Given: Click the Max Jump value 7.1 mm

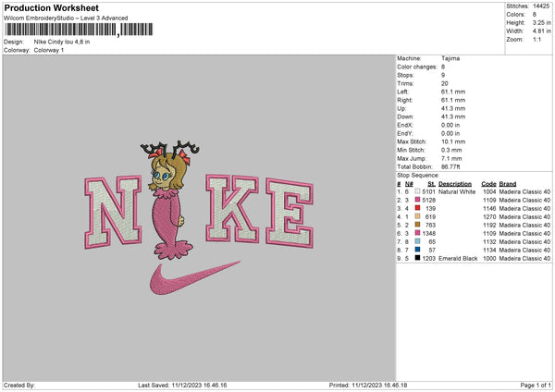Looking at the screenshot, I should pyautogui.click(x=451, y=158).
